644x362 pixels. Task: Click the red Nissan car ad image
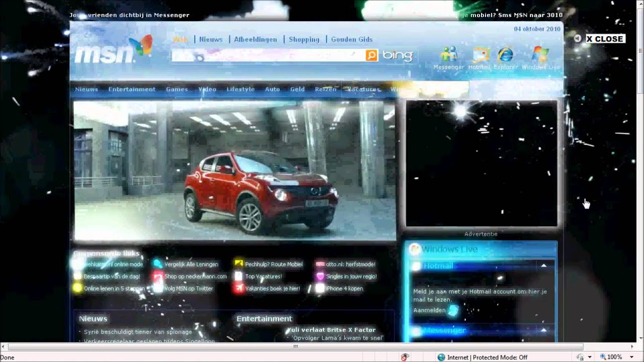pyautogui.click(x=235, y=170)
